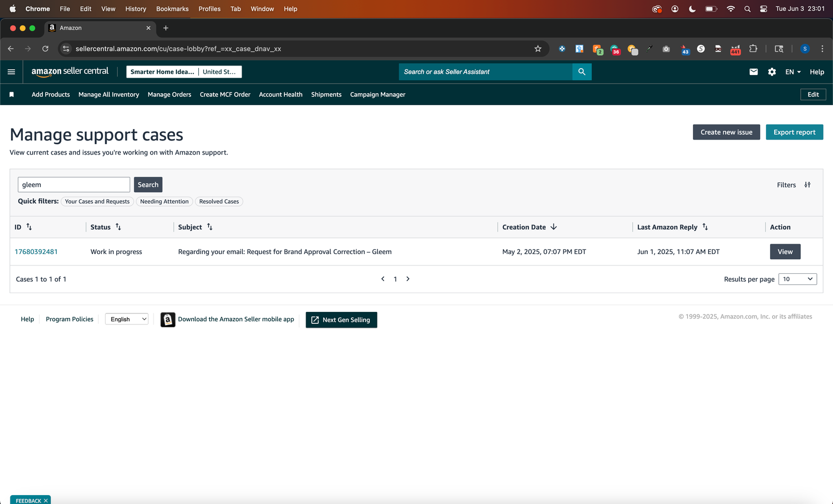Image resolution: width=833 pixels, height=504 pixels.
Task: Bookmark this page with the star icon
Action: 538,49
